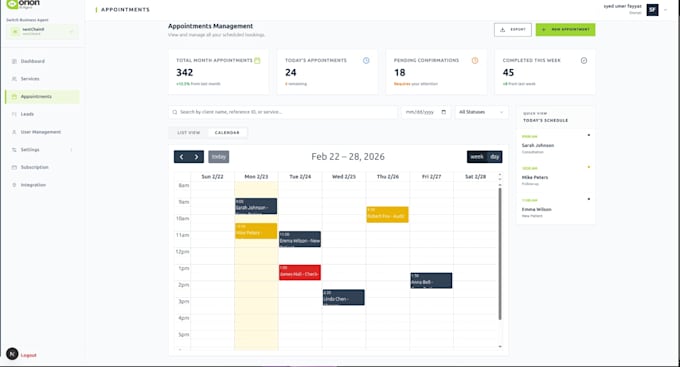This screenshot has height=367, width=680.
Task: Expand the Switch Business Agent selector
Action: (42, 32)
